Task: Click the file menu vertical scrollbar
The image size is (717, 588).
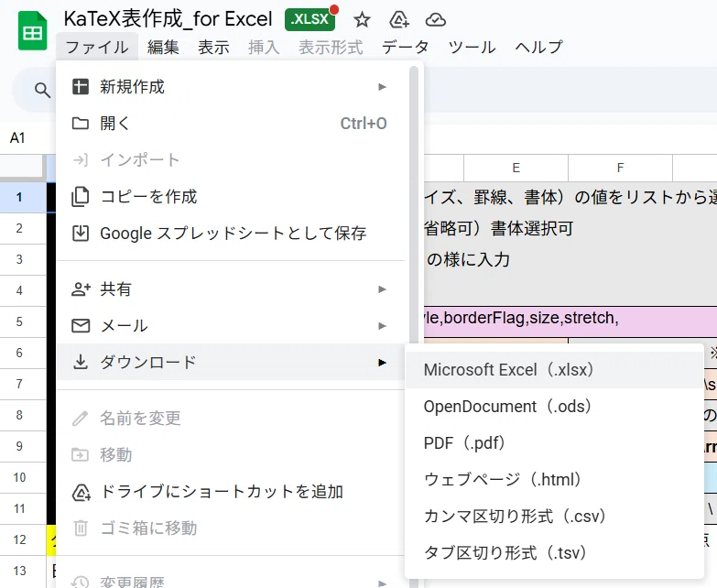Action: [414, 206]
